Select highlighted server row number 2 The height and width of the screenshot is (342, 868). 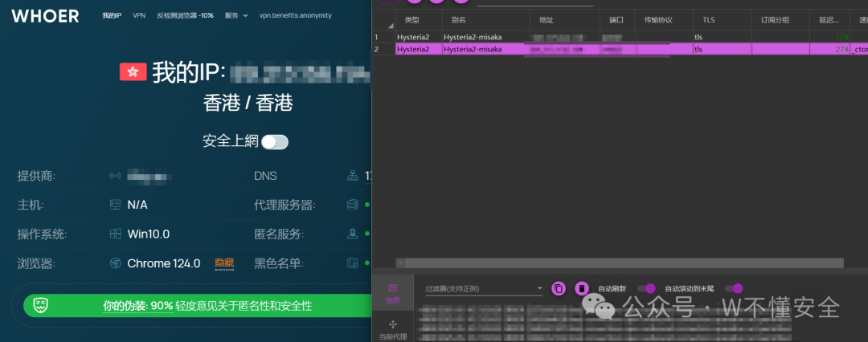(x=620, y=49)
